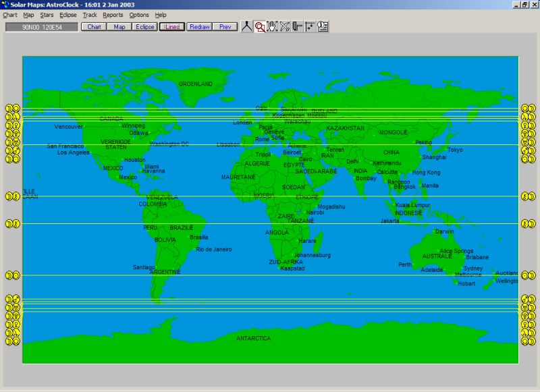The height and width of the screenshot is (392, 540).
Task: Open the Options menu
Action: tap(139, 15)
